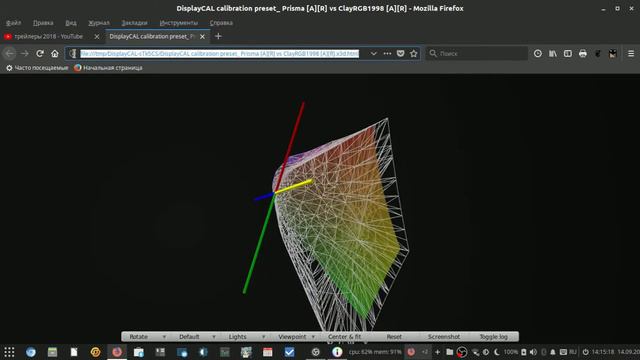Go to the Firefox home page
640x360 pixels.
[x=55, y=53]
